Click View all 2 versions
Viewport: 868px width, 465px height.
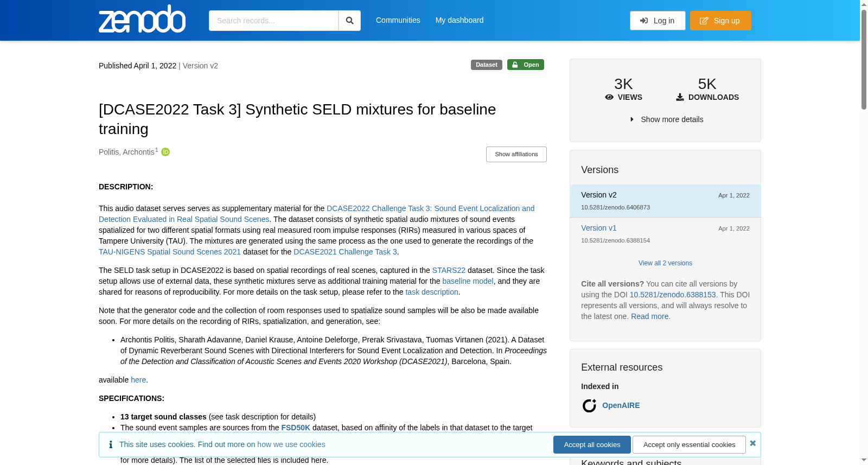665,263
